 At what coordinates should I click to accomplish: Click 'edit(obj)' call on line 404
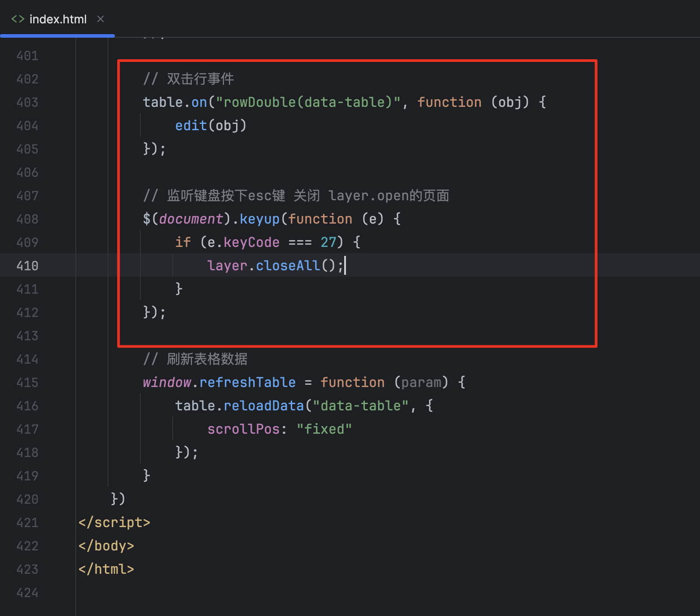[211, 126]
